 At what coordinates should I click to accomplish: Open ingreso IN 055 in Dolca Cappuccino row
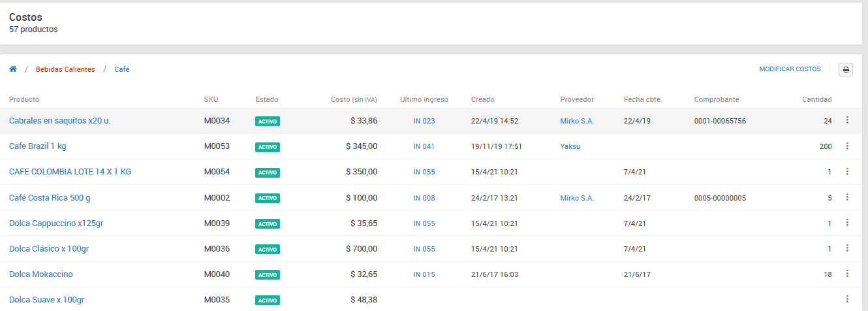tap(424, 223)
